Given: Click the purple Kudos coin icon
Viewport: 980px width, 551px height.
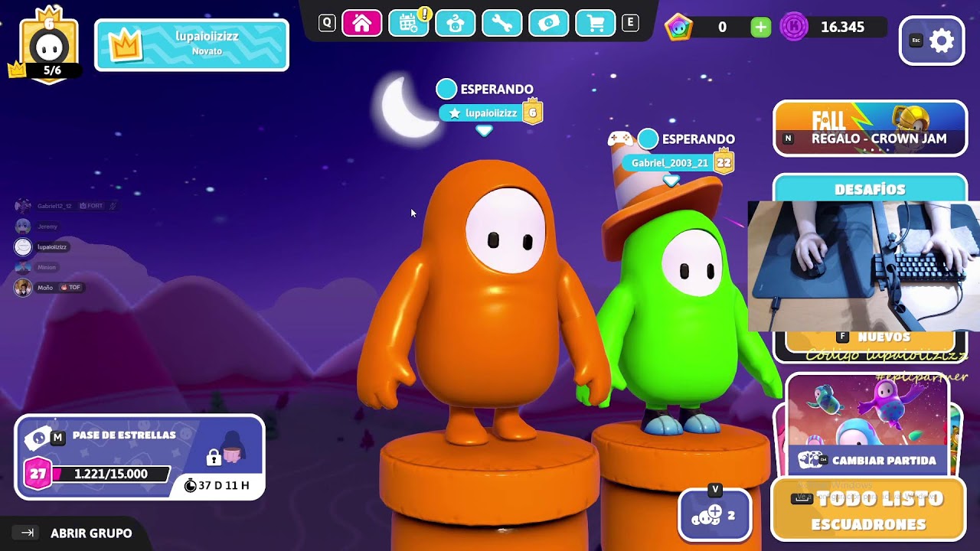Looking at the screenshot, I should click(794, 28).
